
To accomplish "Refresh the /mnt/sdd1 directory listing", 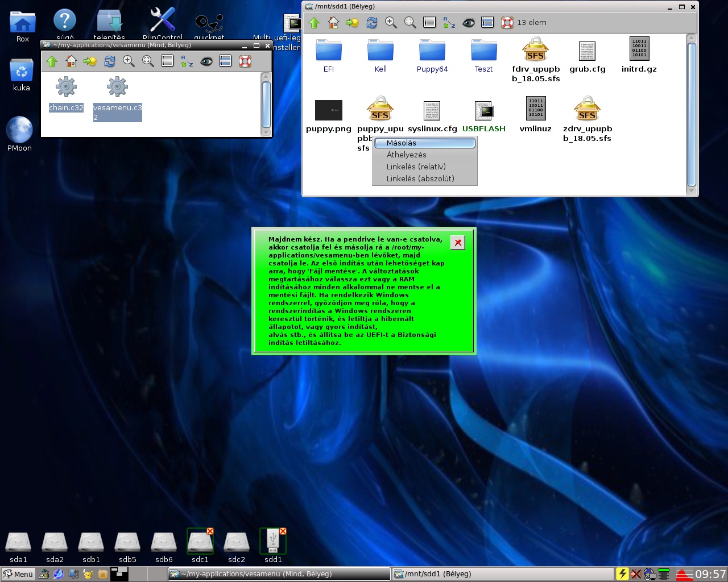I will [371, 23].
